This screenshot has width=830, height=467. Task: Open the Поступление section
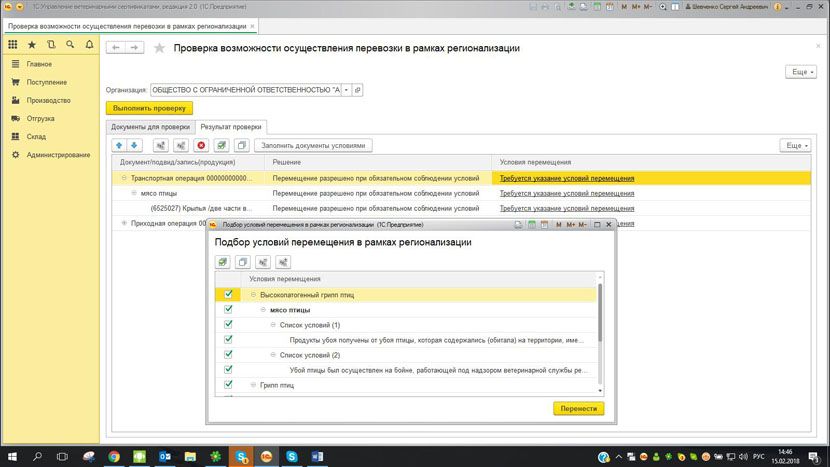coord(47,82)
